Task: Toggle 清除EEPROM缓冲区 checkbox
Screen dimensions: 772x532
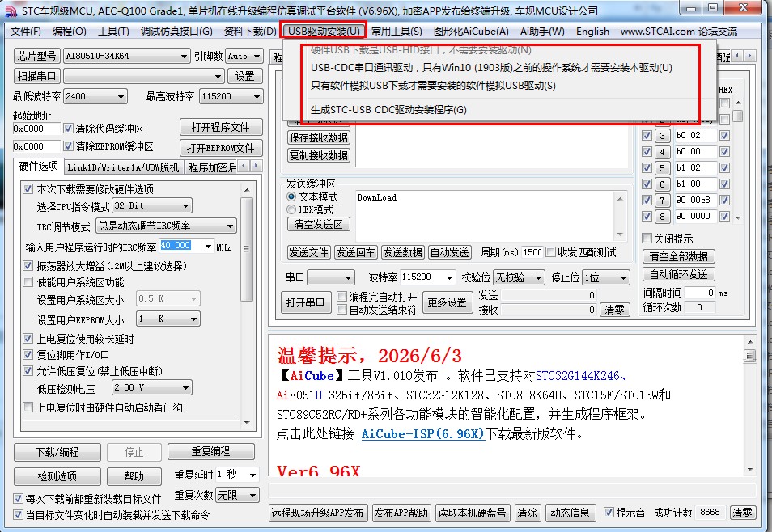Action: [69, 146]
